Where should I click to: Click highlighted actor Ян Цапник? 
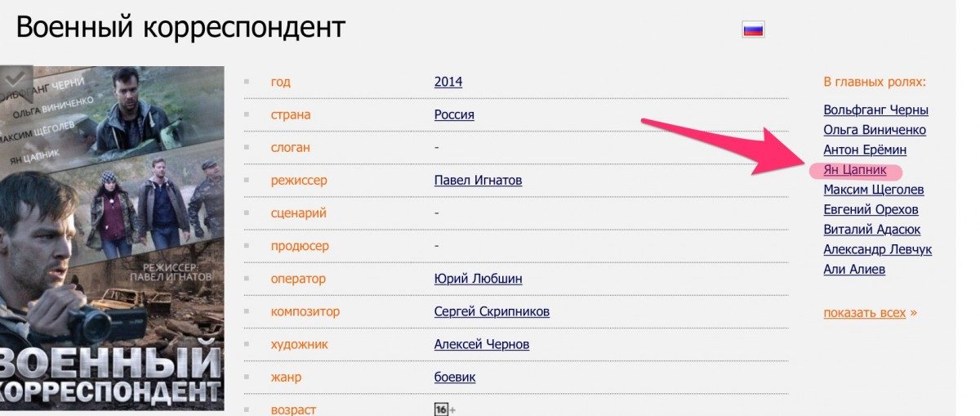pyautogui.click(x=854, y=170)
